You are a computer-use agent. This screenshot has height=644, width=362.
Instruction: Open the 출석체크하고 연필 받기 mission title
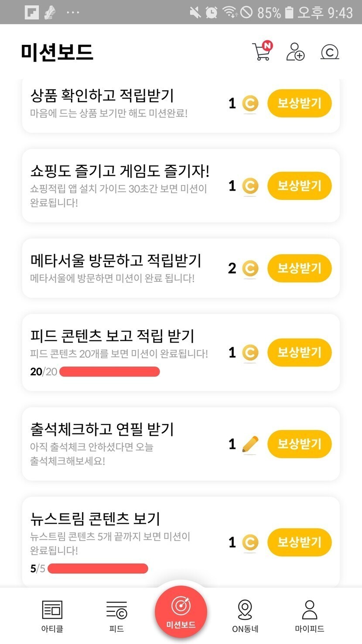click(x=102, y=429)
